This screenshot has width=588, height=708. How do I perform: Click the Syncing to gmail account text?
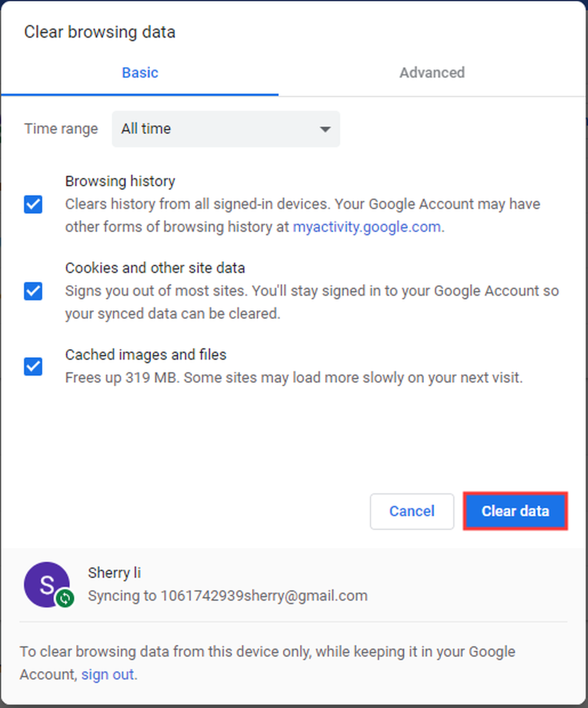pos(228,596)
